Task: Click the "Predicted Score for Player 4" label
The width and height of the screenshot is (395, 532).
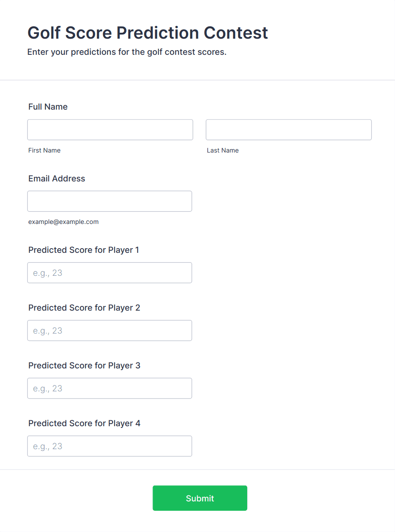Action: pos(84,423)
